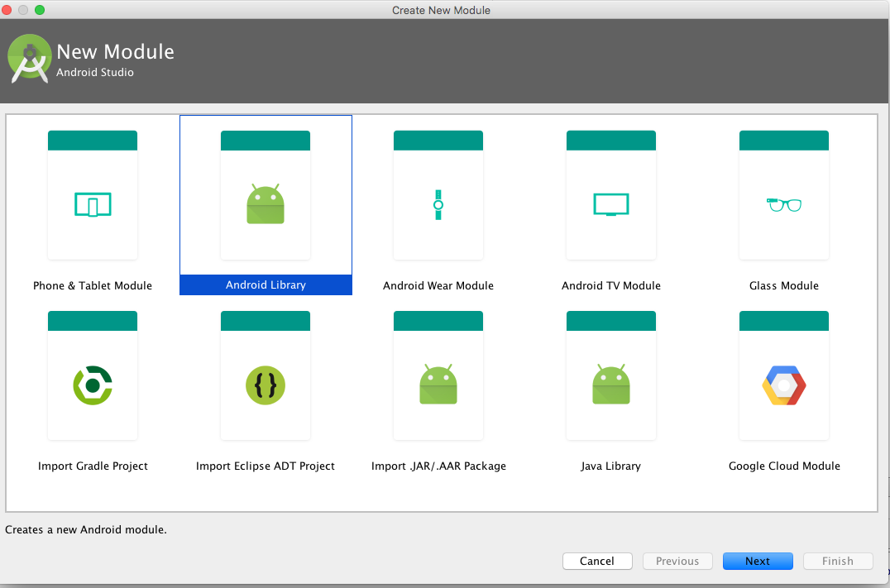Image resolution: width=890 pixels, height=588 pixels.
Task: Pick the Import Eclipse ADT braces icon
Action: [x=266, y=385]
